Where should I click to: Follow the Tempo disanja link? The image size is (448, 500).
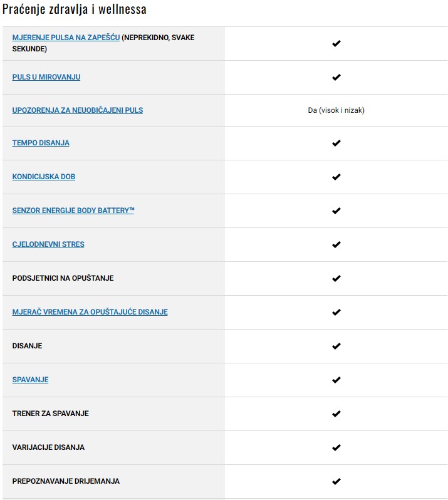[x=41, y=143]
